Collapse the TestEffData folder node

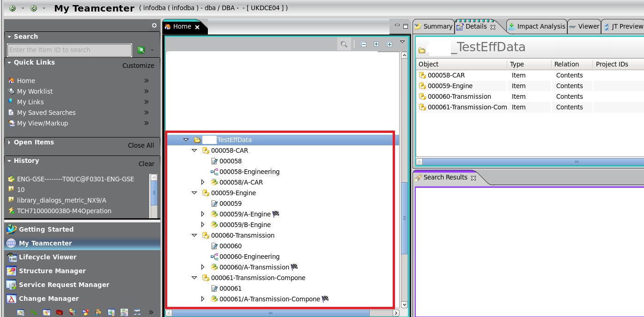click(186, 140)
